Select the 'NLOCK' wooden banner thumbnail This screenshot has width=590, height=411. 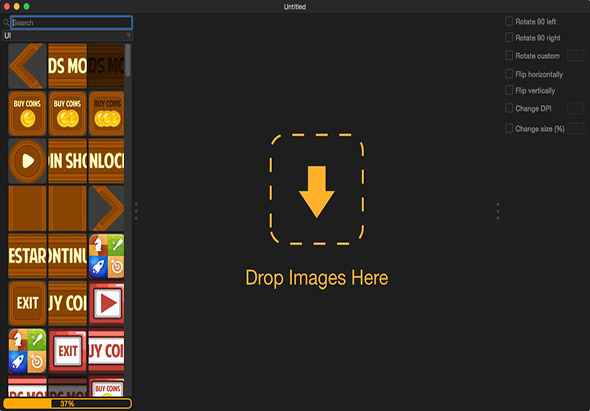(106, 161)
